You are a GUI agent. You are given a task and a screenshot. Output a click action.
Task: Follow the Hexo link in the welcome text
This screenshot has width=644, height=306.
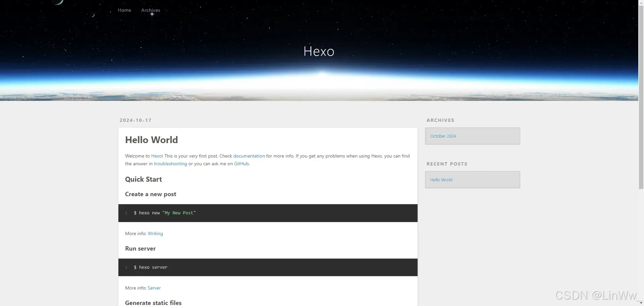click(x=157, y=156)
